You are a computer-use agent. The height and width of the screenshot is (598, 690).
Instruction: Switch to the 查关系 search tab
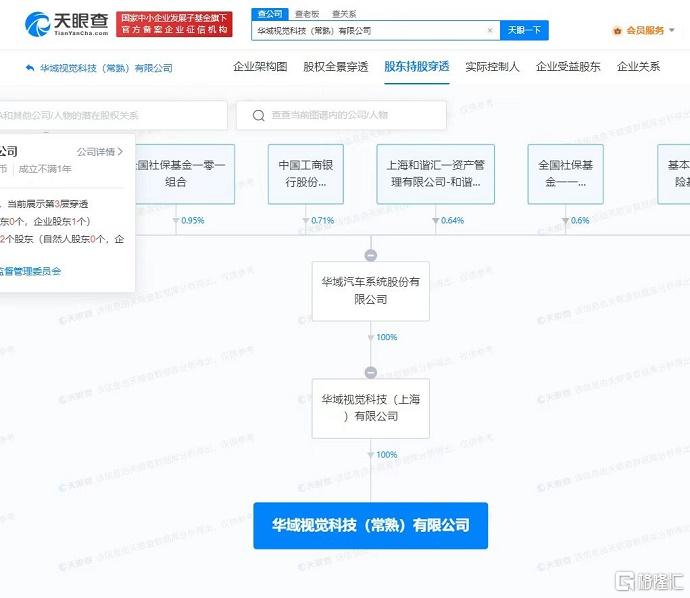point(344,14)
